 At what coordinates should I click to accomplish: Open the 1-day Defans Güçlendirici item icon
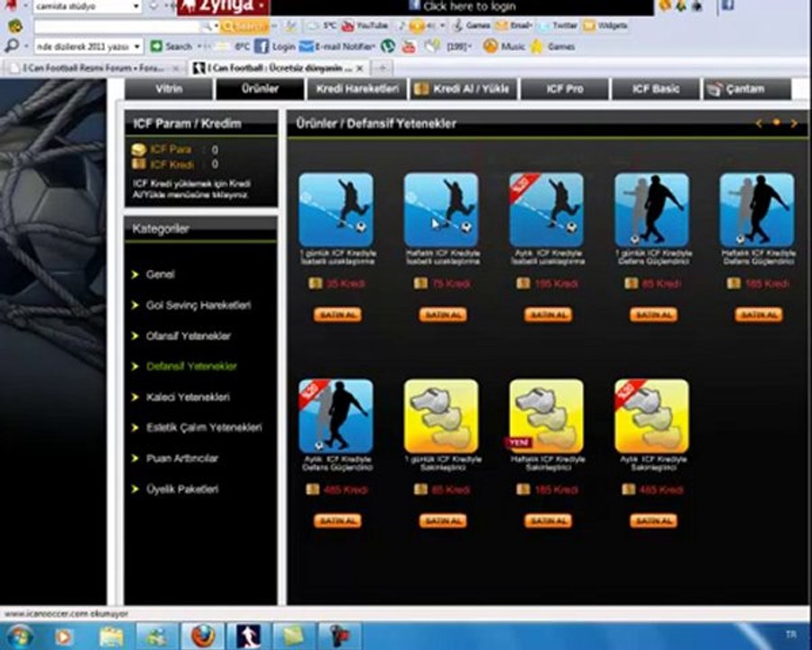click(x=651, y=210)
